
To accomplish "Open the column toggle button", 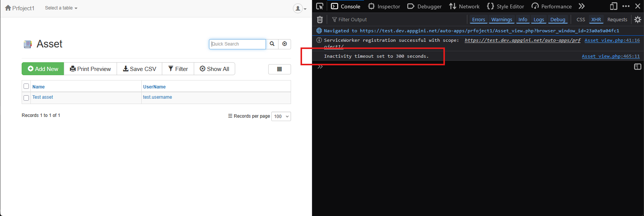I will [x=279, y=69].
